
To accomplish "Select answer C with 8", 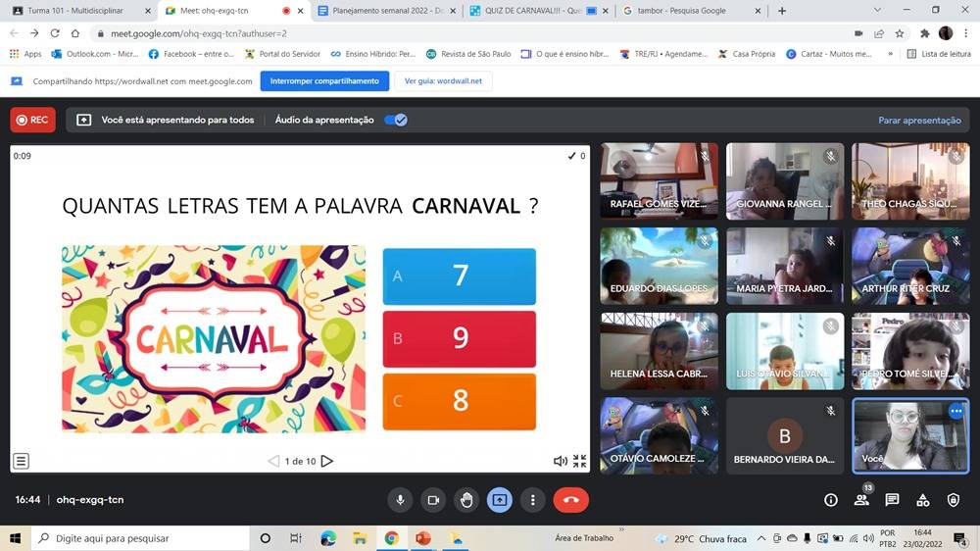I will [459, 401].
